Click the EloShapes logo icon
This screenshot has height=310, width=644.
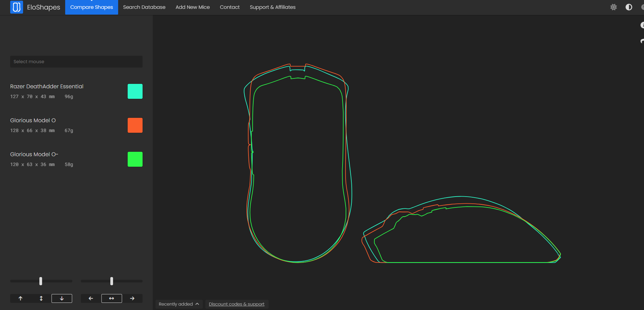click(x=17, y=7)
